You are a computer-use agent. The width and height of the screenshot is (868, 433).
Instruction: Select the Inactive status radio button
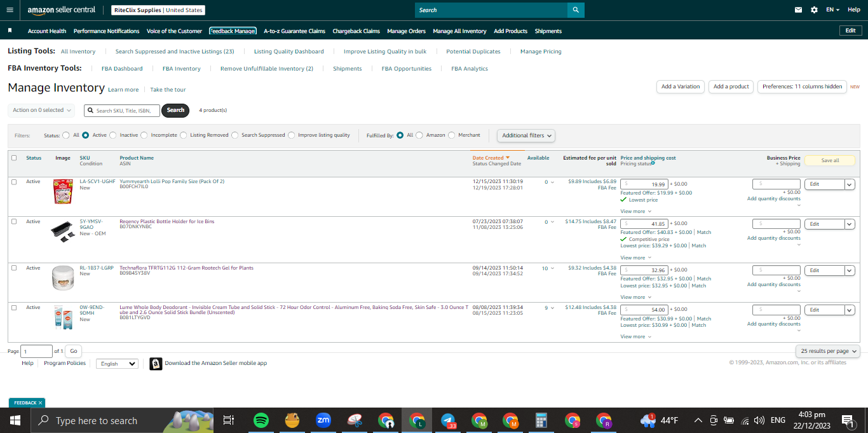pos(113,135)
